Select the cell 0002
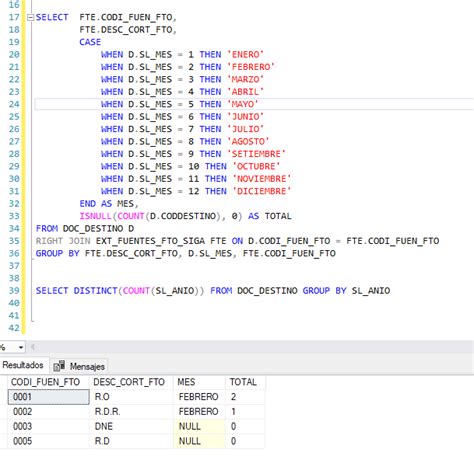Screen dimensions: 474x463 coord(49,412)
